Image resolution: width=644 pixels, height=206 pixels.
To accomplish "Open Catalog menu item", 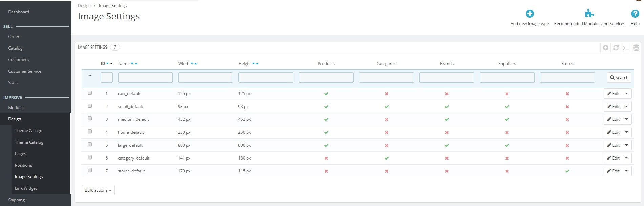I will click(15, 48).
